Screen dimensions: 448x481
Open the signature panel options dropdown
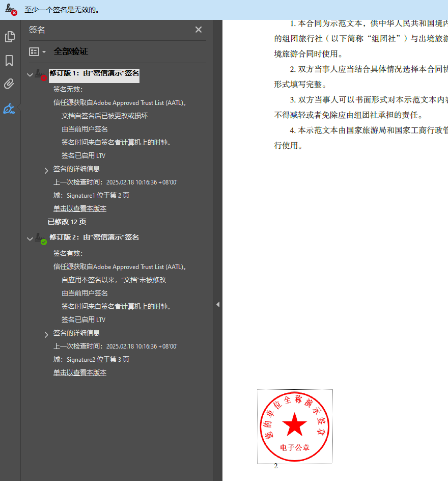tap(38, 51)
